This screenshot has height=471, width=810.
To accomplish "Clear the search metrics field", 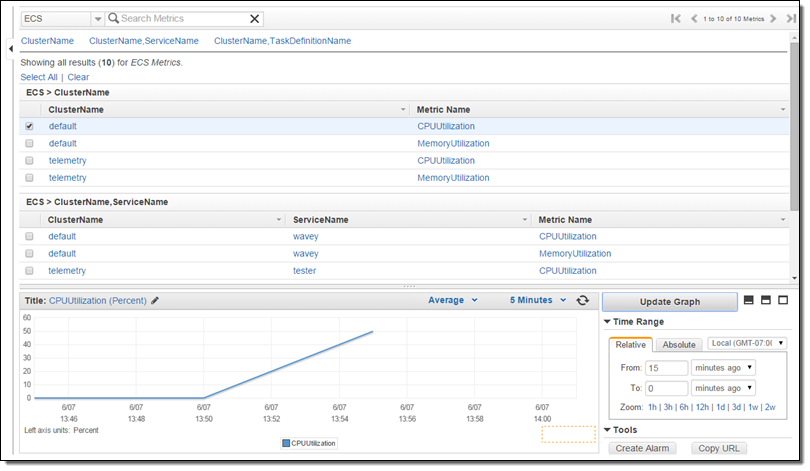I will point(254,19).
